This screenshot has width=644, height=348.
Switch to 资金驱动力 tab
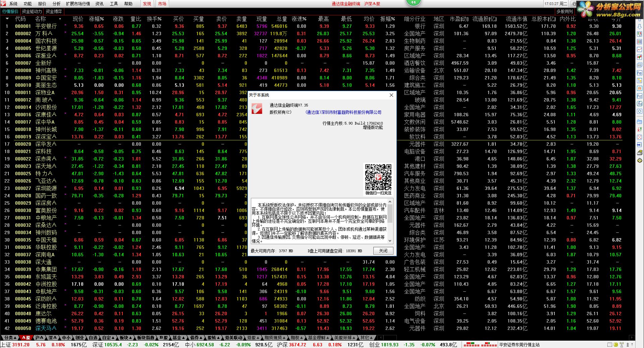pos(32,11)
